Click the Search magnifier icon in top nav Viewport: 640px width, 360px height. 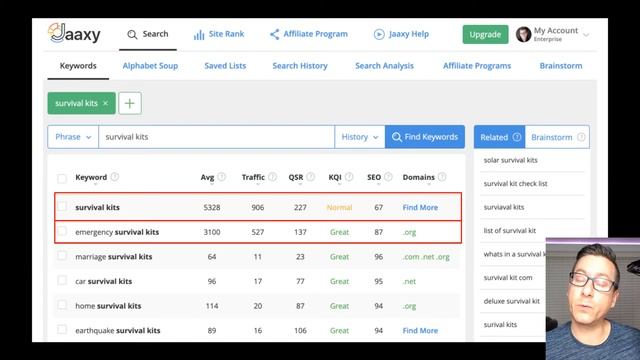point(132,35)
